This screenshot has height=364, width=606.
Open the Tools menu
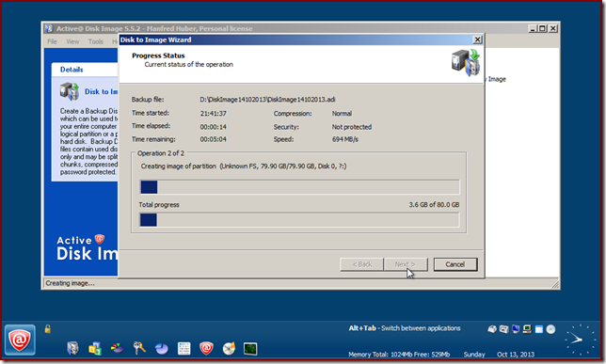tap(95, 41)
